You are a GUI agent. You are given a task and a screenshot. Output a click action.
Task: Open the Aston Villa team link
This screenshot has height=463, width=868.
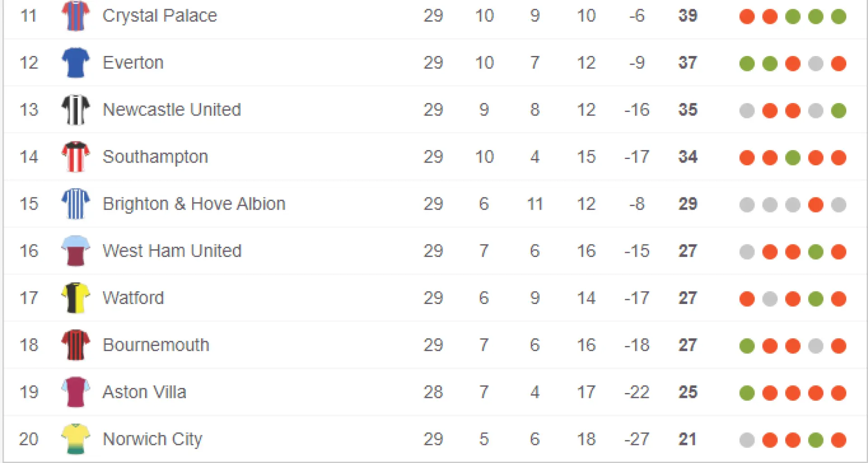[144, 392]
